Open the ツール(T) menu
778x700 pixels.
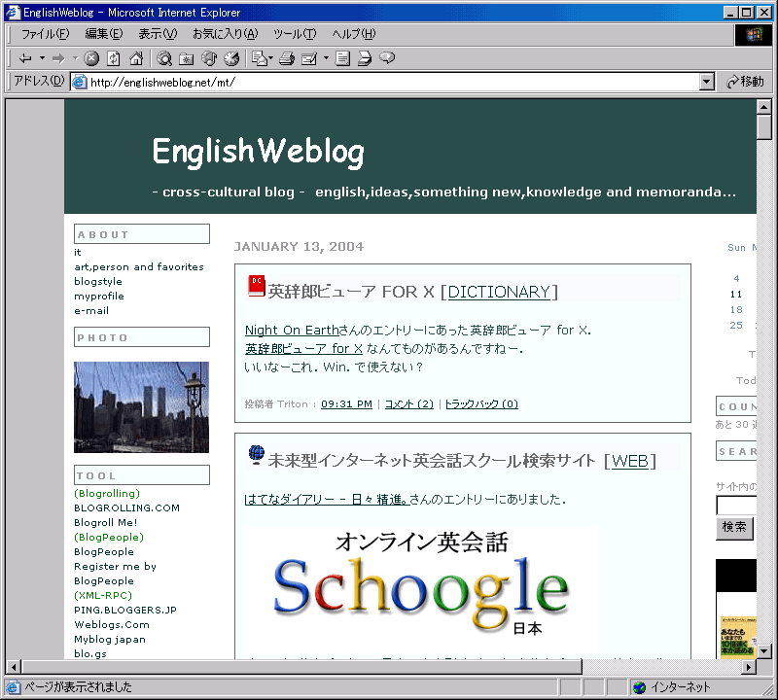tap(295, 34)
